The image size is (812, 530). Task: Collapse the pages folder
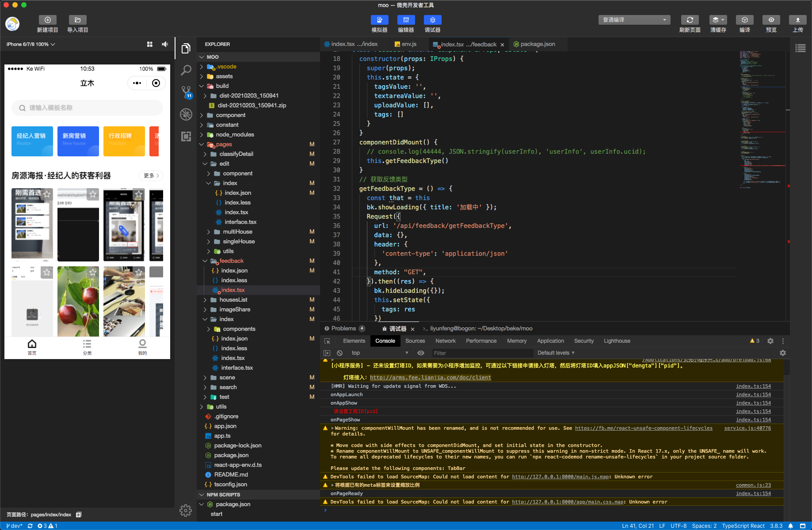(x=258, y=144)
